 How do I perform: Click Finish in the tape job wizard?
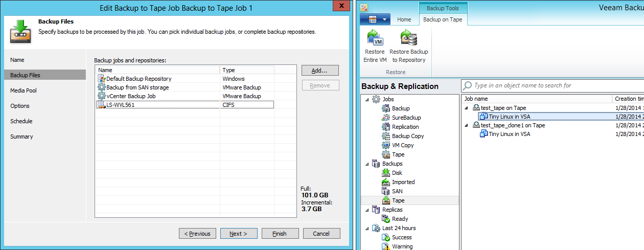[280, 234]
